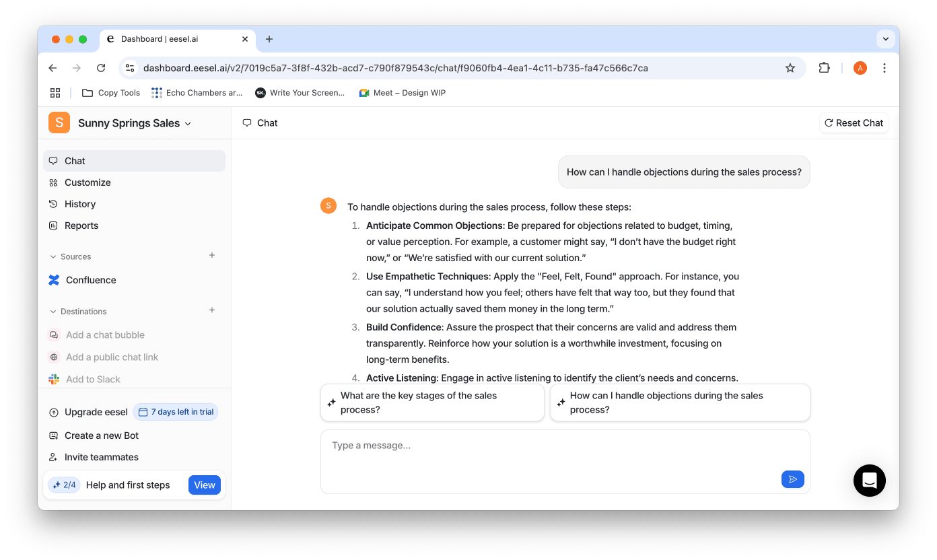Open a new browser tab with plus
The width and height of the screenshot is (937, 560).
(x=269, y=39)
